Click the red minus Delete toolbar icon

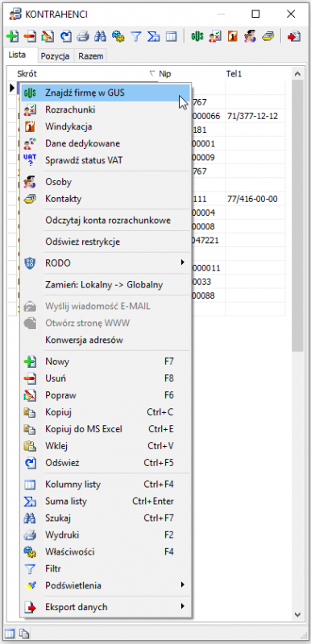tap(30, 36)
